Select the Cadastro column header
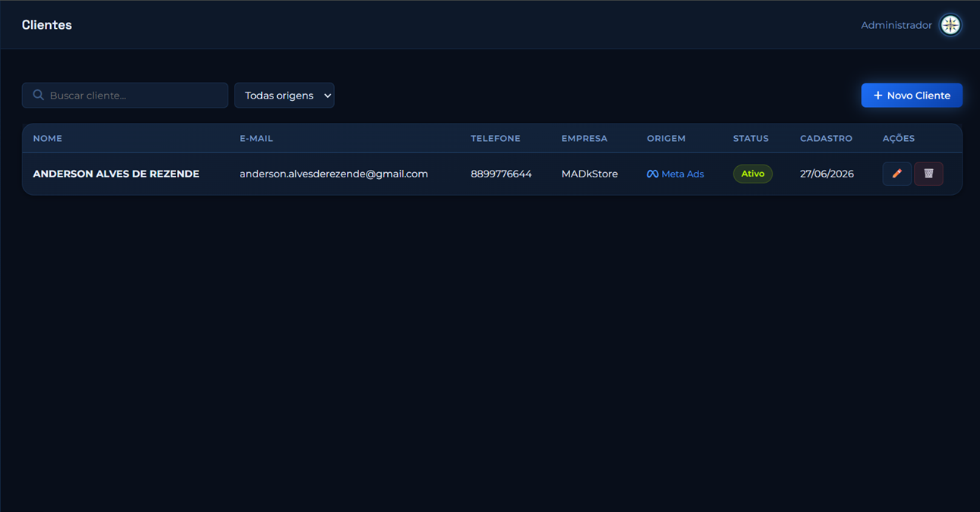Image resolution: width=980 pixels, height=512 pixels. [x=826, y=138]
